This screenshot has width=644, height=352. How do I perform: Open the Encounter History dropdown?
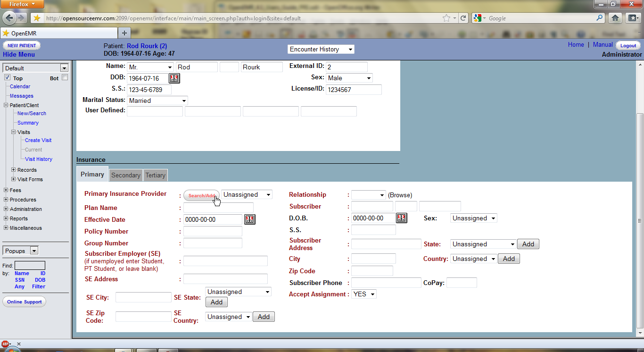click(321, 50)
